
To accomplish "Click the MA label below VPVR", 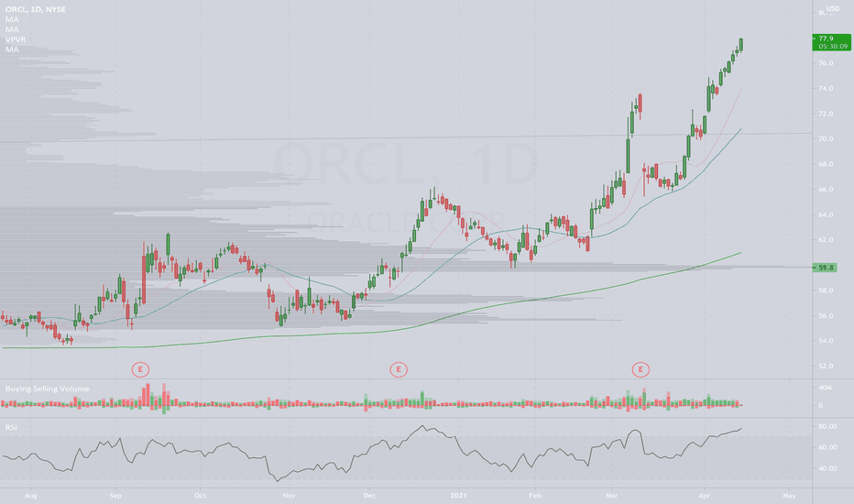I will (12, 49).
